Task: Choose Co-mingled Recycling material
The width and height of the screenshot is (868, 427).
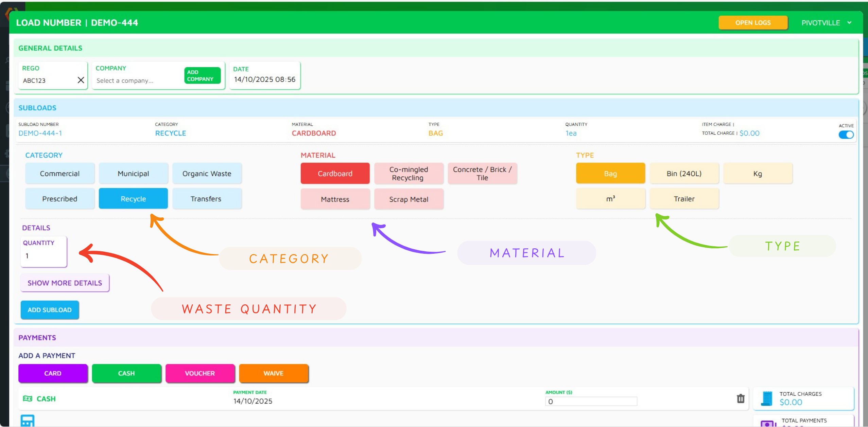Action: (409, 174)
